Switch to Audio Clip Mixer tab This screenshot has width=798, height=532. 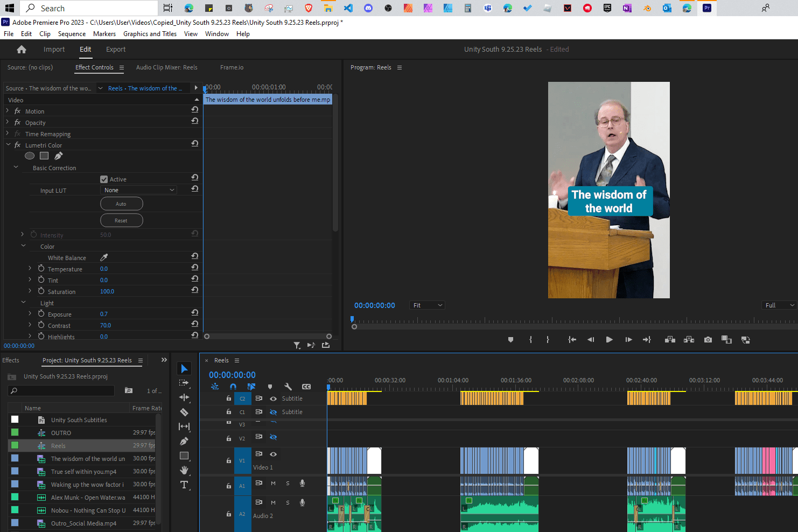tap(166, 67)
